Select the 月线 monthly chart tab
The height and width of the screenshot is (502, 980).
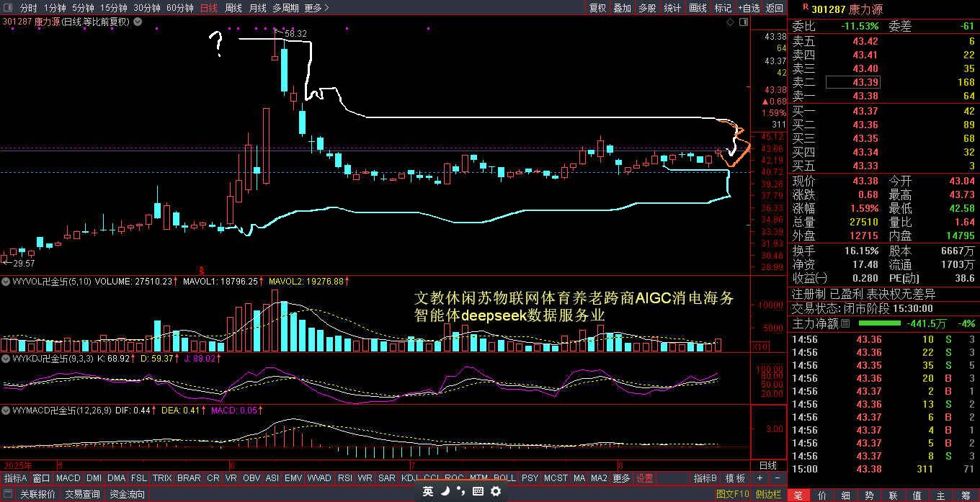pos(257,8)
